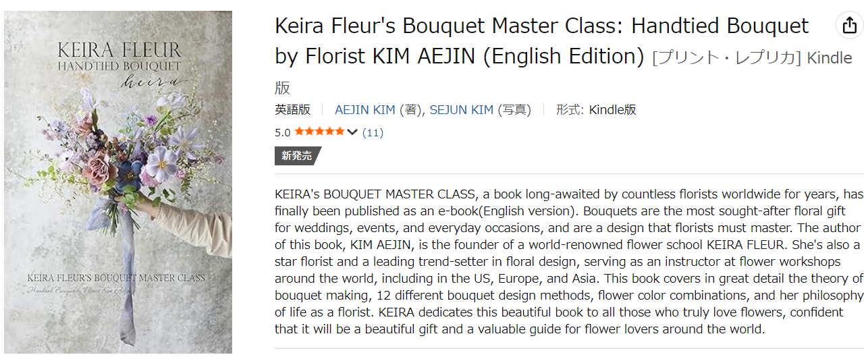Click the 5.0 rating score number
This screenshot has height=359, width=868.
coord(282,132)
